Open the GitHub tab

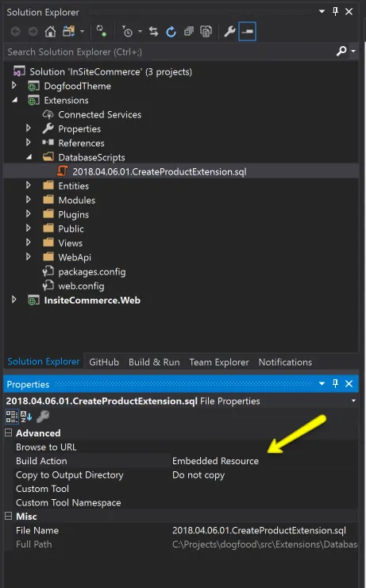pos(104,363)
